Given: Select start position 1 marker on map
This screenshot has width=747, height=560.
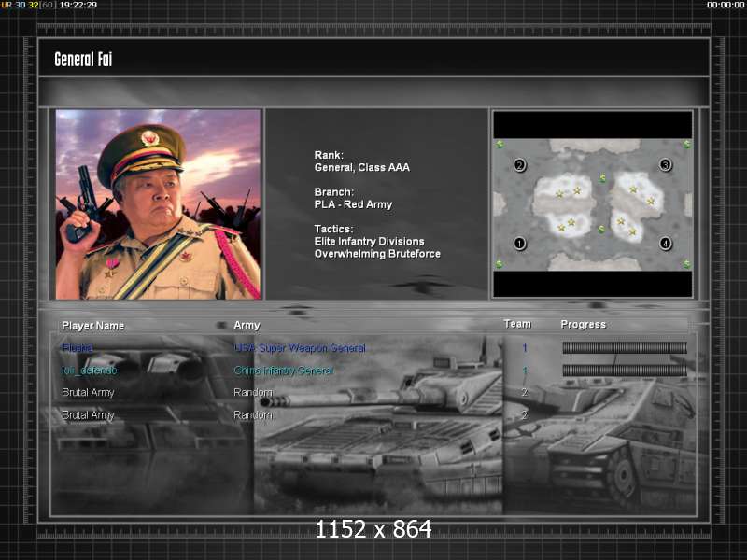Looking at the screenshot, I should tap(519, 244).
